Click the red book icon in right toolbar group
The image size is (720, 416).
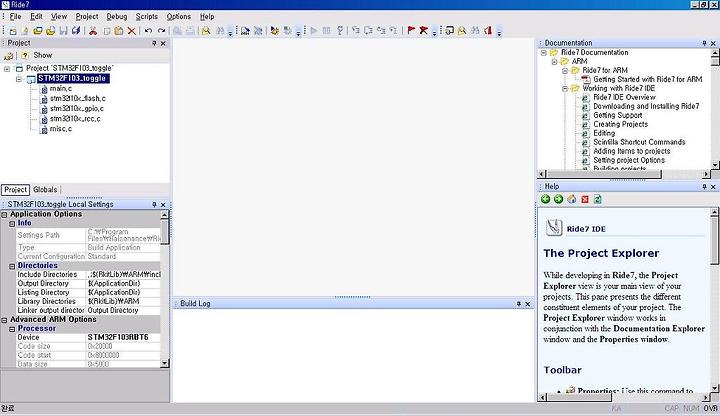488,31
